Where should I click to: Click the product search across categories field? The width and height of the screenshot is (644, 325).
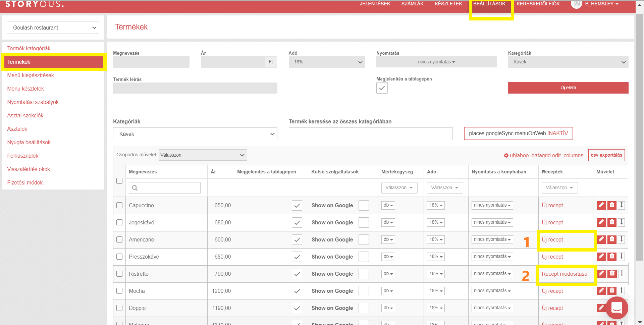[x=371, y=134]
